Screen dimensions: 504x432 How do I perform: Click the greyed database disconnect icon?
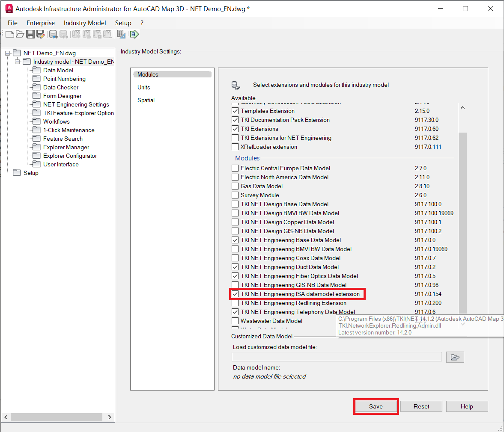click(64, 34)
